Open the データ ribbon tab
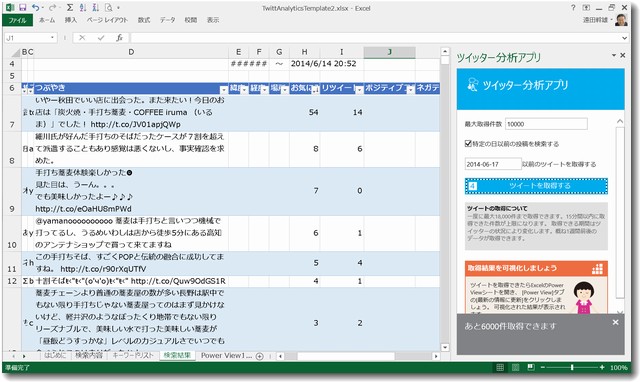This screenshot has width=640, height=382. [x=167, y=20]
